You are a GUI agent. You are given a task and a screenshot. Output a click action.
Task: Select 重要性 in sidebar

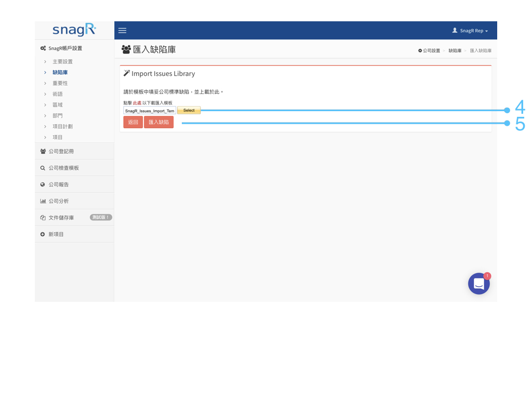coord(60,83)
